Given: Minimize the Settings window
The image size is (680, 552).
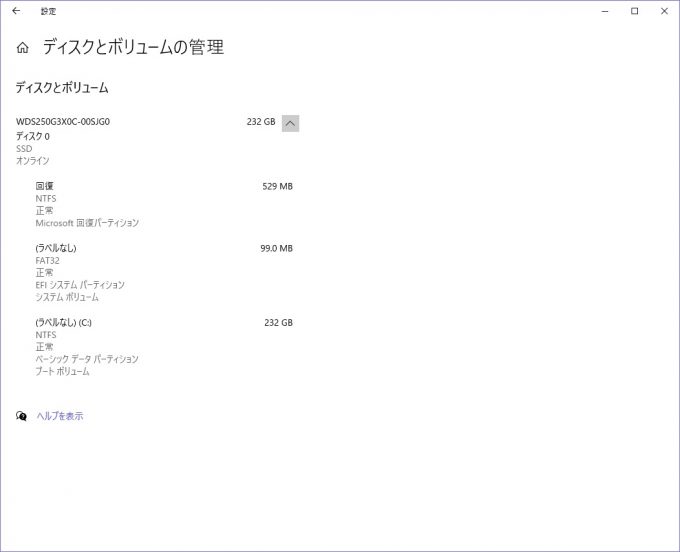Looking at the screenshot, I should pos(605,11).
